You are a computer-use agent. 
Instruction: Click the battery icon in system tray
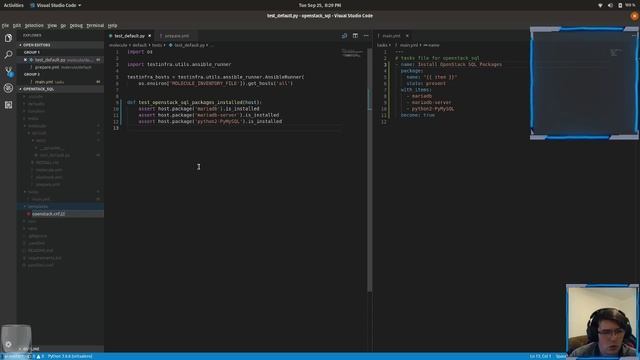[x=620, y=5]
